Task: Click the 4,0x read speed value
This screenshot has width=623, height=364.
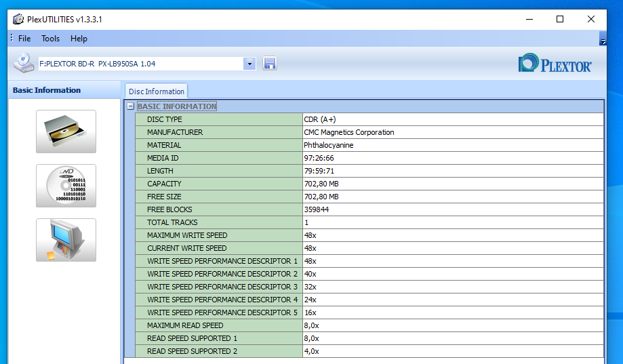Action: (x=453, y=351)
